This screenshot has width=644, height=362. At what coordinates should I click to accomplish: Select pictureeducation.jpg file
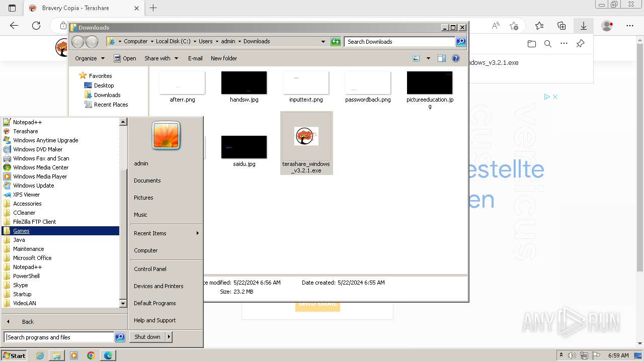tap(430, 90)
